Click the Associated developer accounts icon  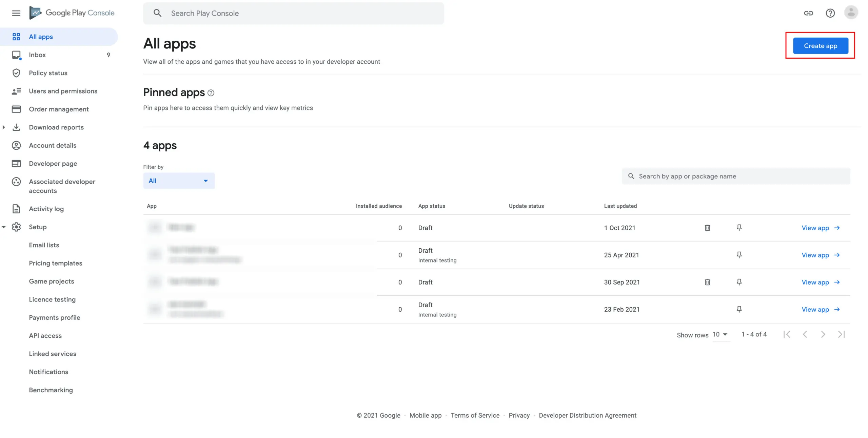click(16, 182)
